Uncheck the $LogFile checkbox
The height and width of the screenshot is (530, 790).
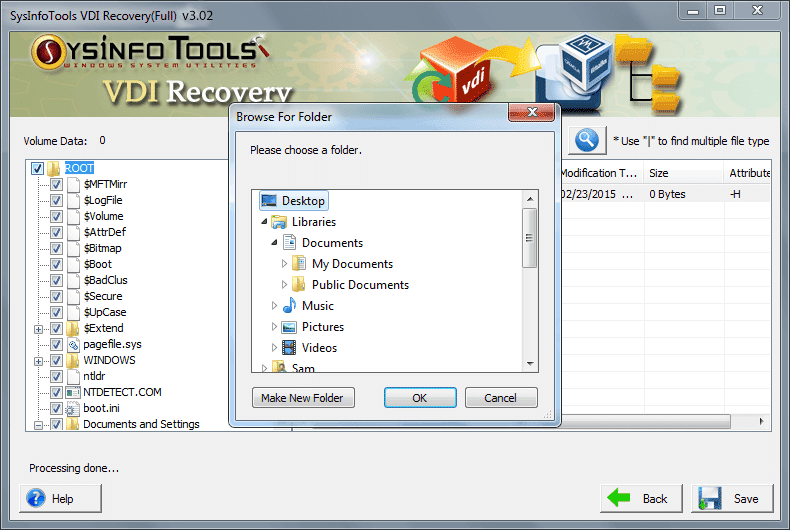click(x=56, y=201)
